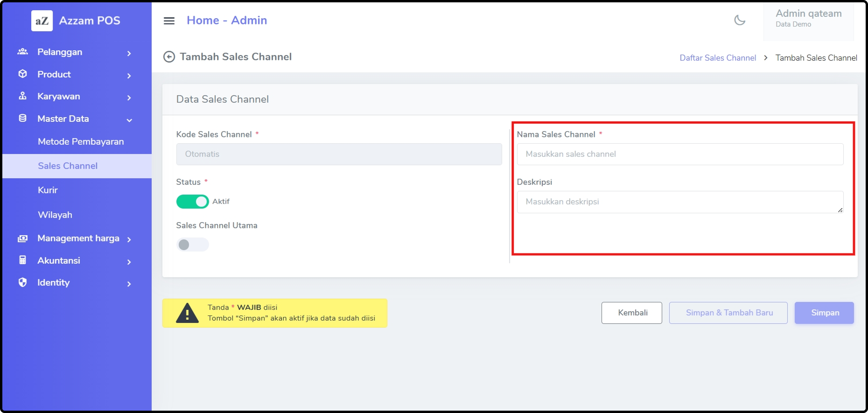
Task: Disable the Aktif status toggle
Action: tap(192, 201)
